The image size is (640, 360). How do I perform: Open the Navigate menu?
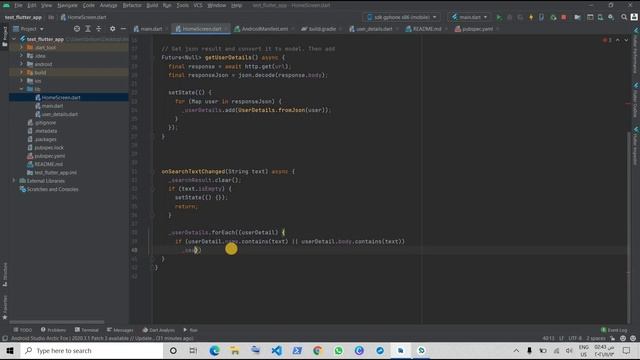click(x=67, y=5)
